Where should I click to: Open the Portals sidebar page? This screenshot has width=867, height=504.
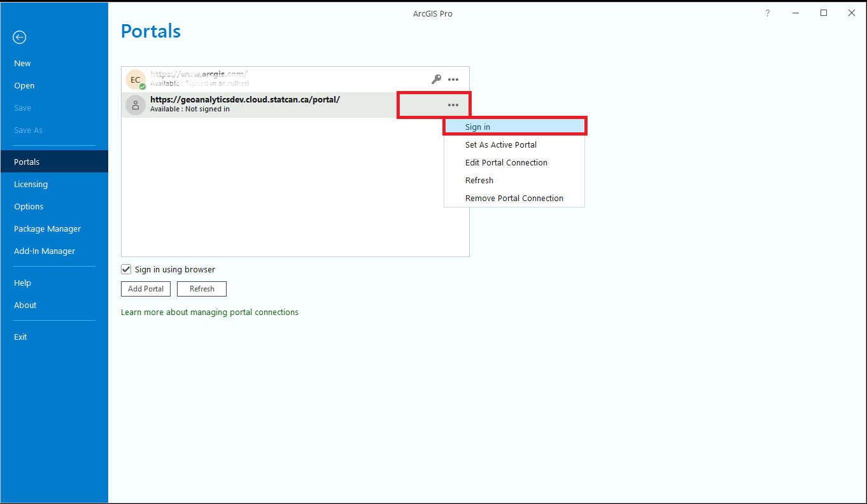[54, 162]
